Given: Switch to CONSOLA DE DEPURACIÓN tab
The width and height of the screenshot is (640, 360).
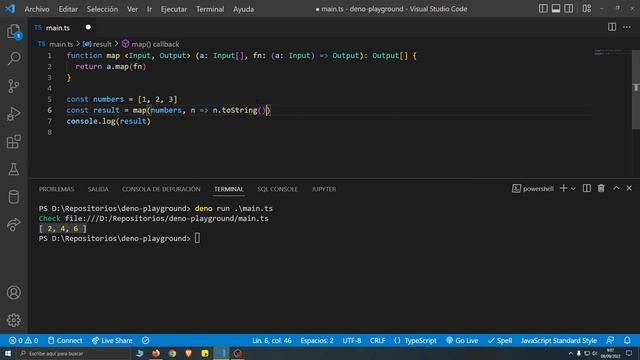Looking at the screenshot, I should click(161, 189).
